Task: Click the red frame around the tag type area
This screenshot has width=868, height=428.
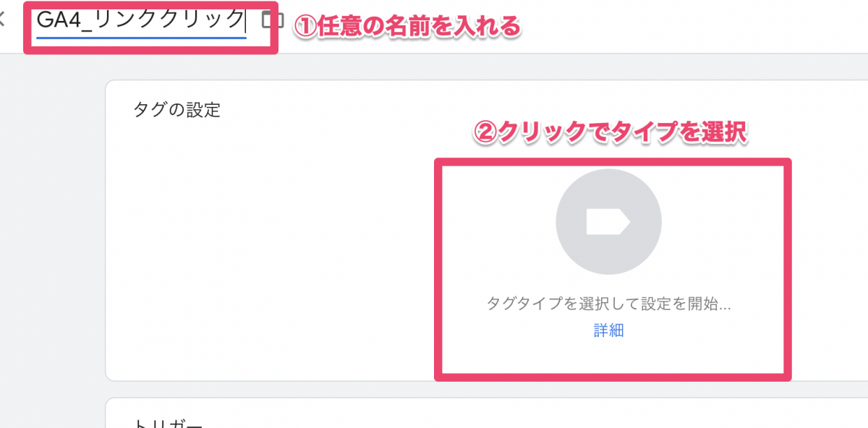Action: [438, 267]
